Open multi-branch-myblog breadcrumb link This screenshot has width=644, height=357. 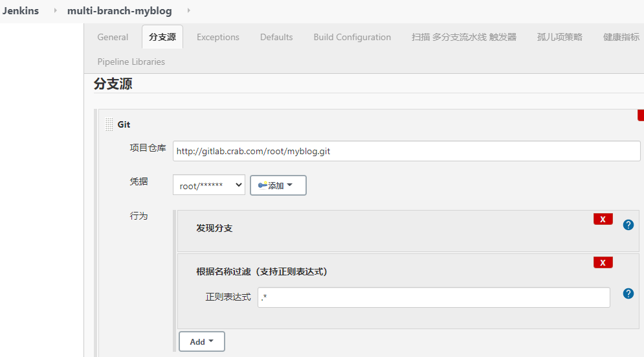click(120, 11)
